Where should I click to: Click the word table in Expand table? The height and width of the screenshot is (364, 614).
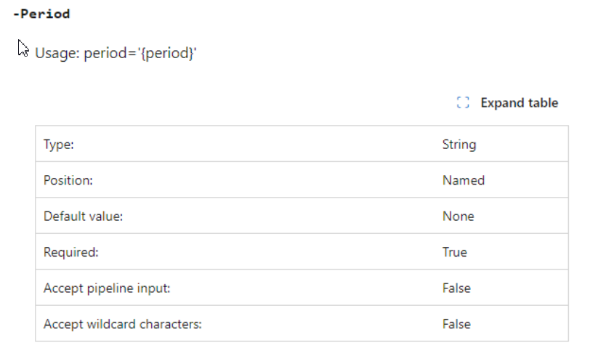(x=543, y=102)
